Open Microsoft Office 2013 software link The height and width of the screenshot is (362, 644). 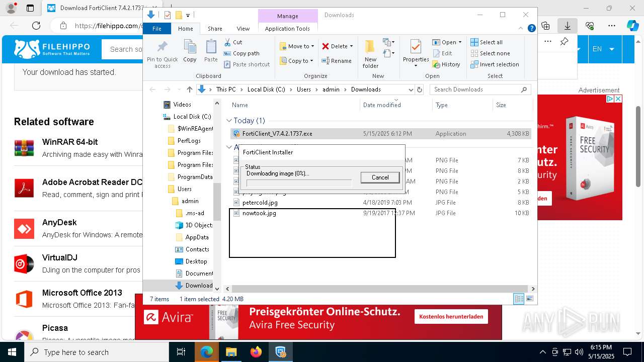pyautogui.click(x=82, y=293)
